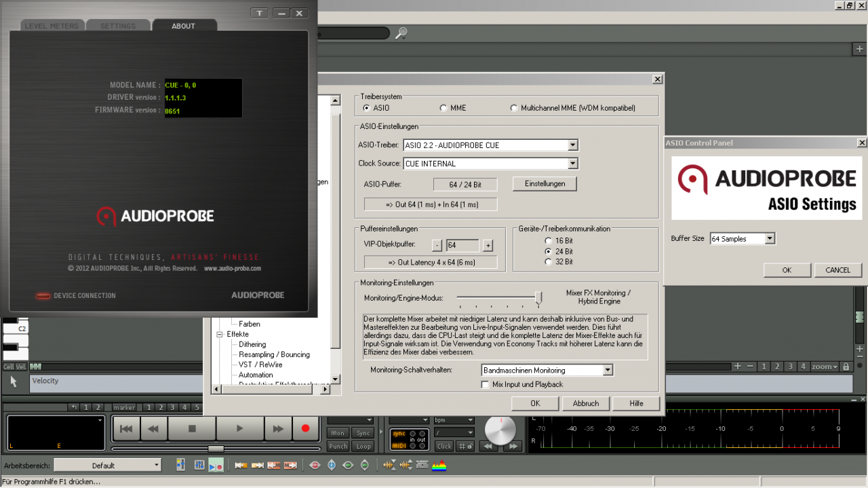Click the play/record toggle icon in bottom toolbar
This screenshot has height=488, width=868.
(x=216, y=466)
